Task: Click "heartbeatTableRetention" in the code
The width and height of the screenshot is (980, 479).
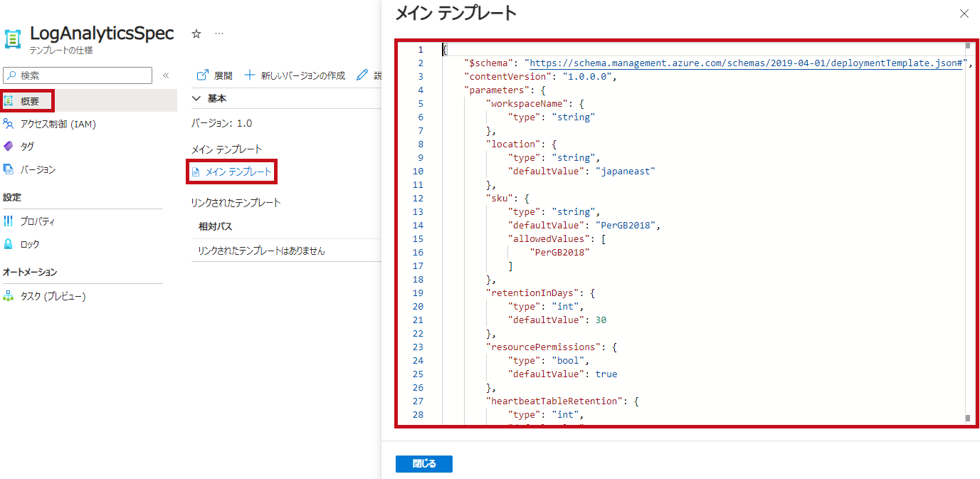Action: pyautogui.click(x=554, y=401)
